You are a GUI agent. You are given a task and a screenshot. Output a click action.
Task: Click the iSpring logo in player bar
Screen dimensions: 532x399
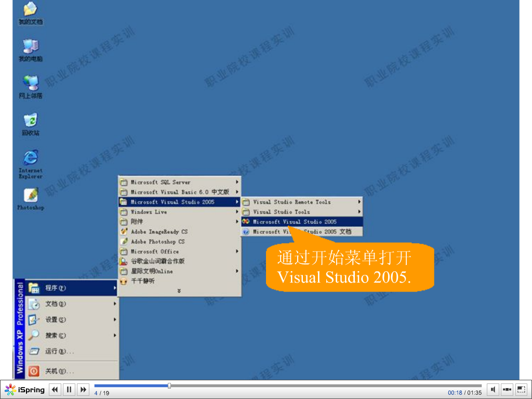[x=25, y=390]
